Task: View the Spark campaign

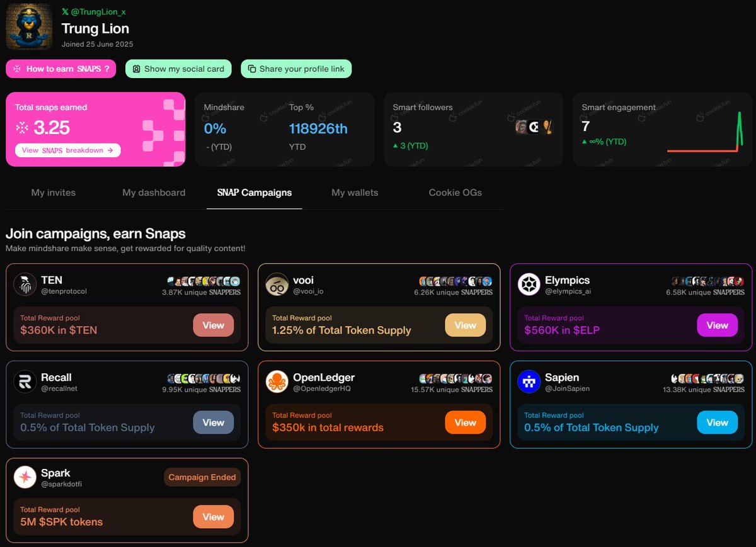Action: [213, 517]
